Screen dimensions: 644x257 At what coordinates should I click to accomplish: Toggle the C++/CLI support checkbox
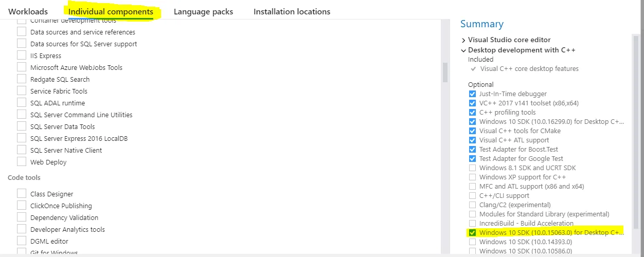pyautogui.click(x=473, y=196)
